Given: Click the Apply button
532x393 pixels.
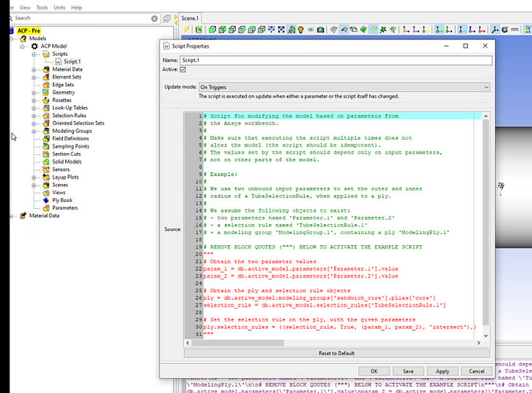Looking at the screenshot, I should pyautogui.click(x=442, y=371).
